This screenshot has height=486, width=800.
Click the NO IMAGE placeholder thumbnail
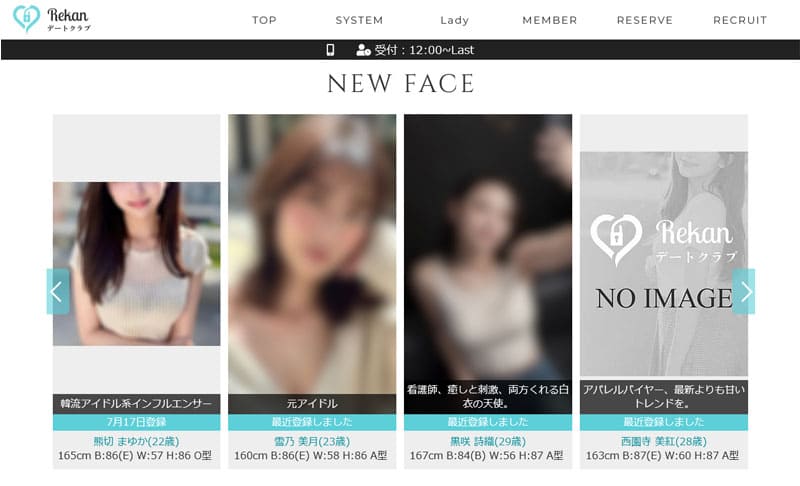(x=664, y=263)
